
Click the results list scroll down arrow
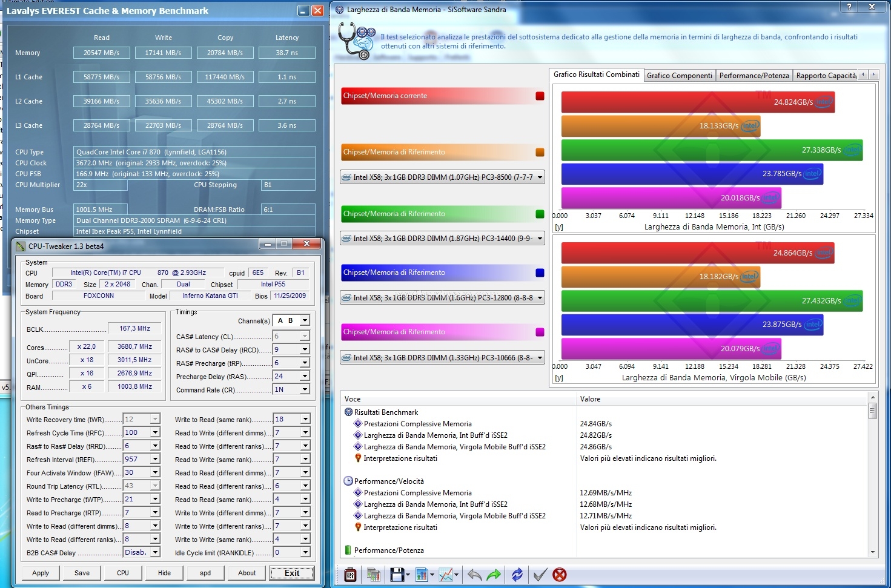coord(873,552)
